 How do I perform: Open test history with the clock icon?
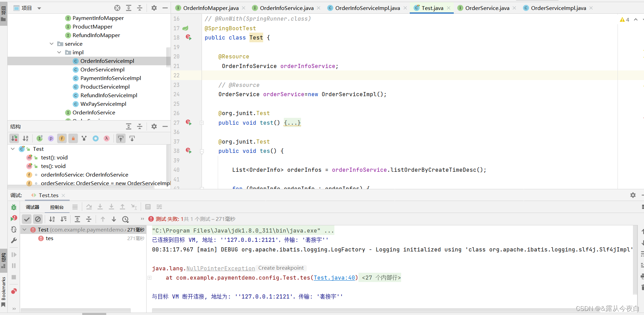(125, 219)
